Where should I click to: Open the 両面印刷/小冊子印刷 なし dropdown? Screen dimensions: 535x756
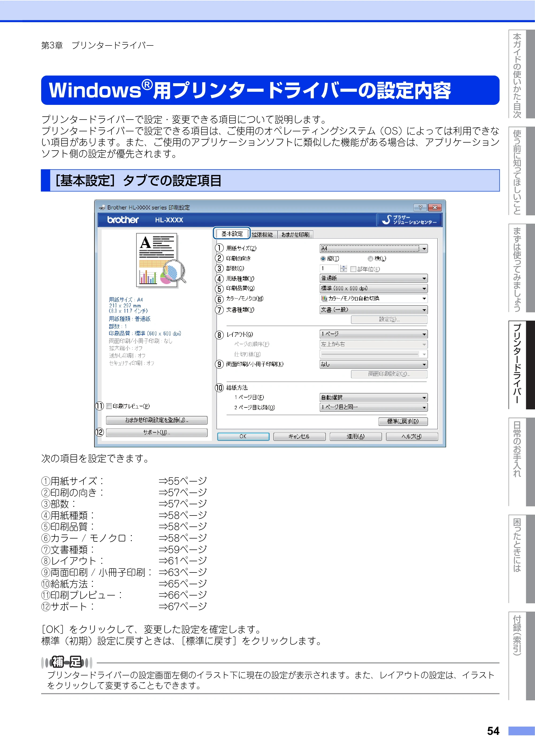tap(374, 364)
